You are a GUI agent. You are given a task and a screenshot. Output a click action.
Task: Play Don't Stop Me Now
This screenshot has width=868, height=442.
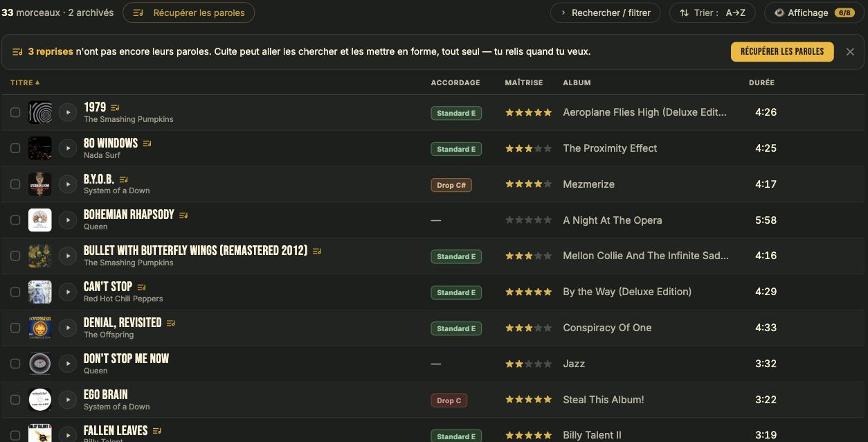[67, 364]
